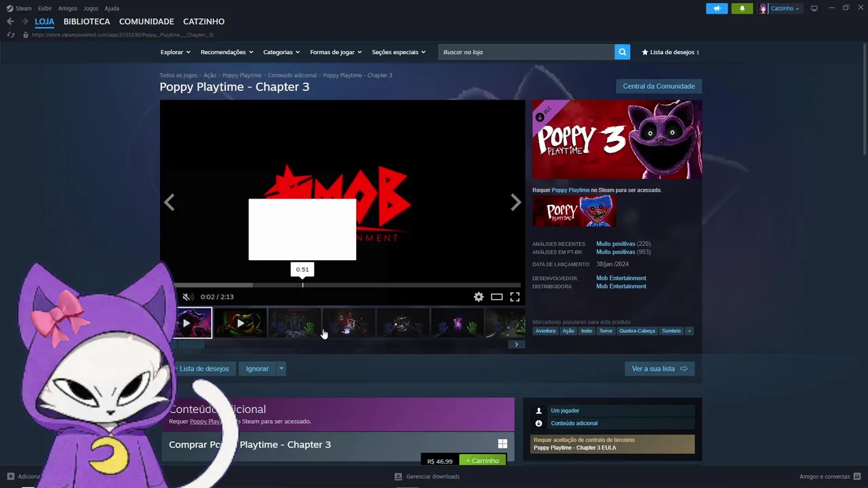Open the dropdown arrow beside Ignorar
Viewport: 868px width, 488px height.
[281, 369]
